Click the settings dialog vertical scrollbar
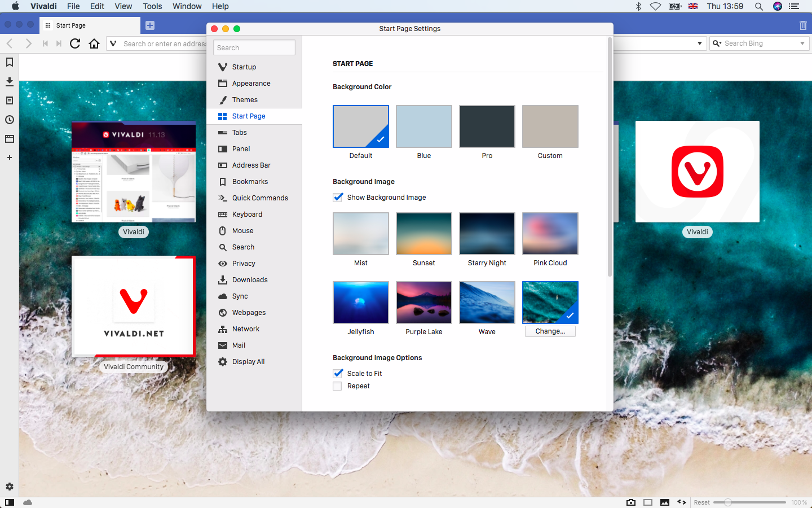 pyautogui.click(x=610, y=157)
